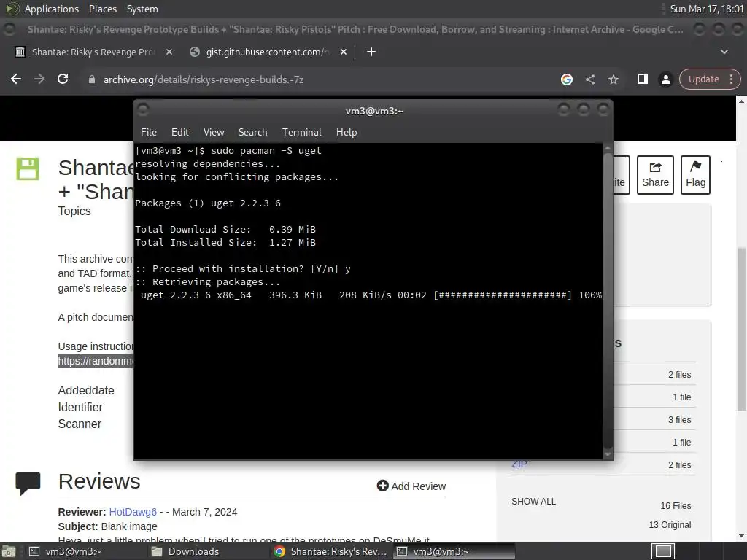Close the Shantae: Risky's Revenge tab
Image resolution: width=747 pixels, height=560 pixels.
[x=169, y=52]
